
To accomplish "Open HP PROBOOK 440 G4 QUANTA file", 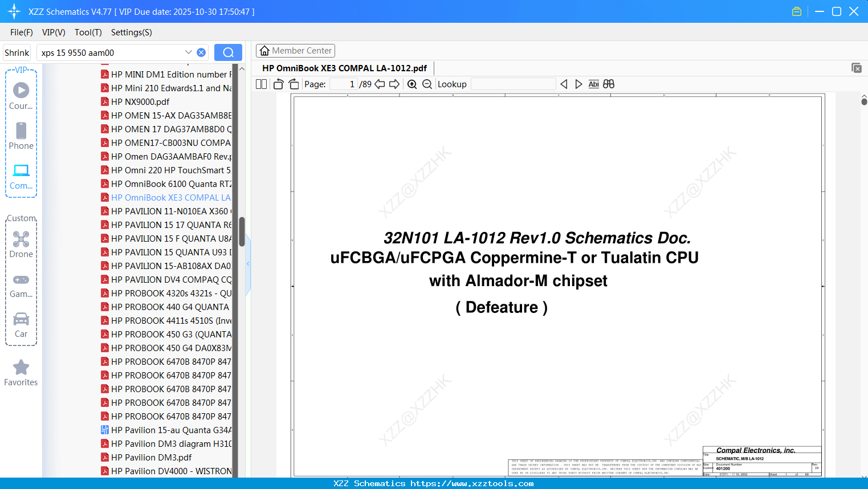I will point(165,307).
